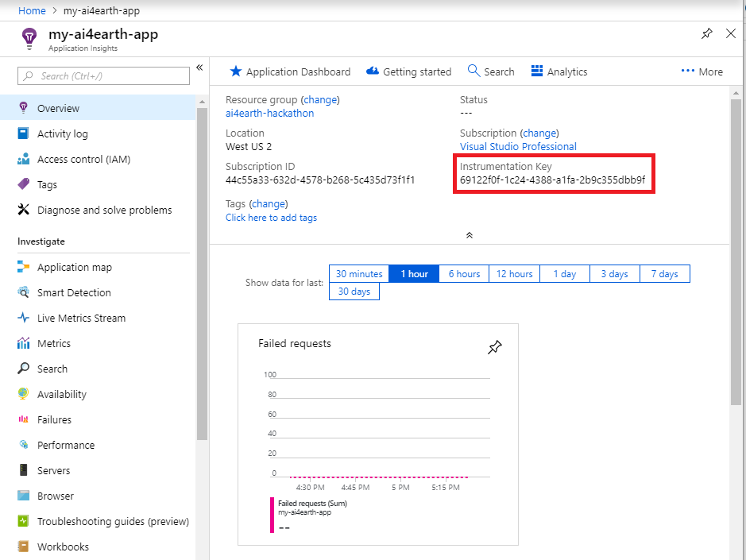Screen dimensions: 746x560
Task: Select the 1 hour time range
Action: [x=414, y=273]
